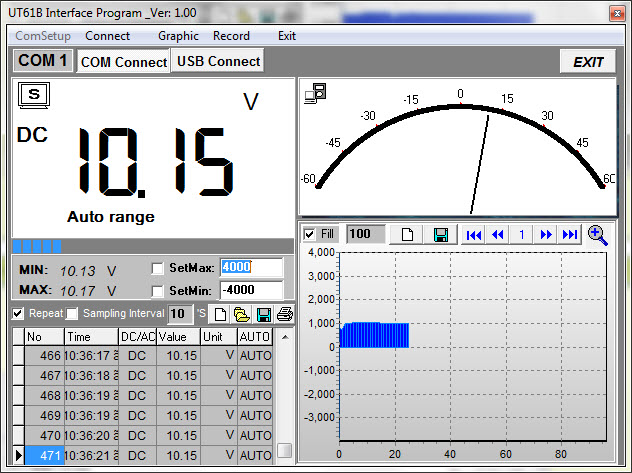Viewport: 632px width, 473px height.
Task: Click the MAX value 10.17
Action: pos(78,291)
